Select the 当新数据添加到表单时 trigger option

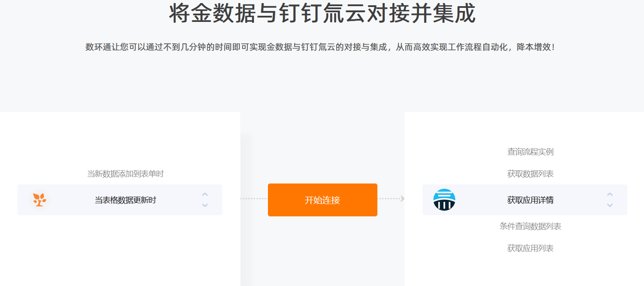pyautogui.click(x=125, y=174)
